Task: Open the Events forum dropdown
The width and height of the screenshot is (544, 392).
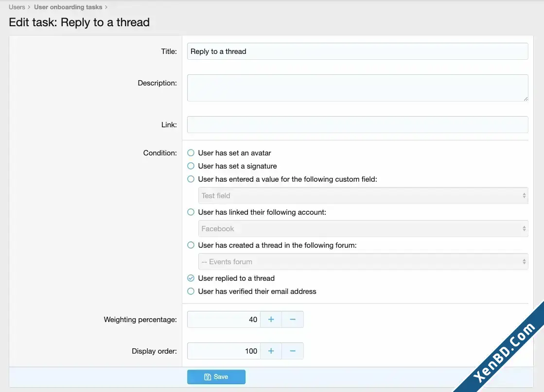Action: pyautogui.click(x=363, y=262)
